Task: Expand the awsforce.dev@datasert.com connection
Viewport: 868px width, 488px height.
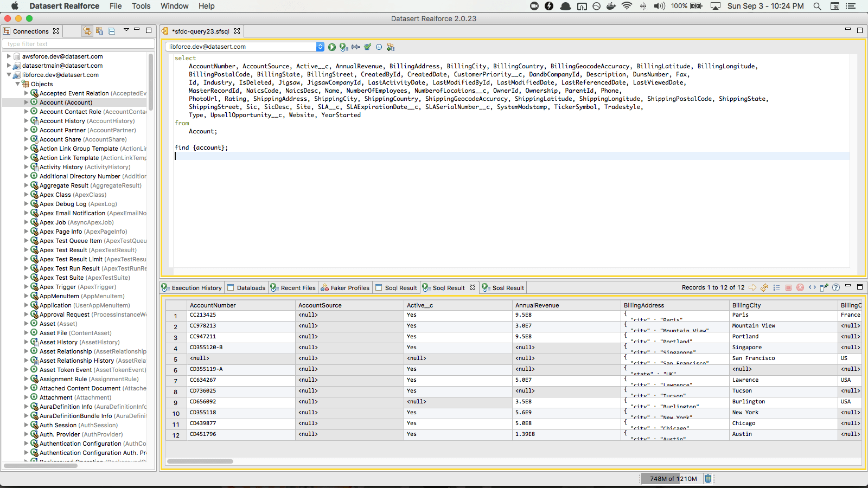Action: pos(9,56)
